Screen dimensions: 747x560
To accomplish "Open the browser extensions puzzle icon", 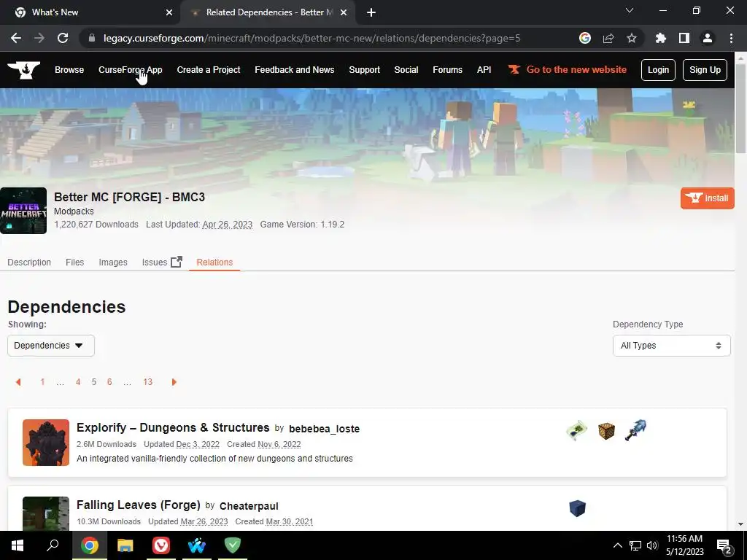I will pos(661,38).
